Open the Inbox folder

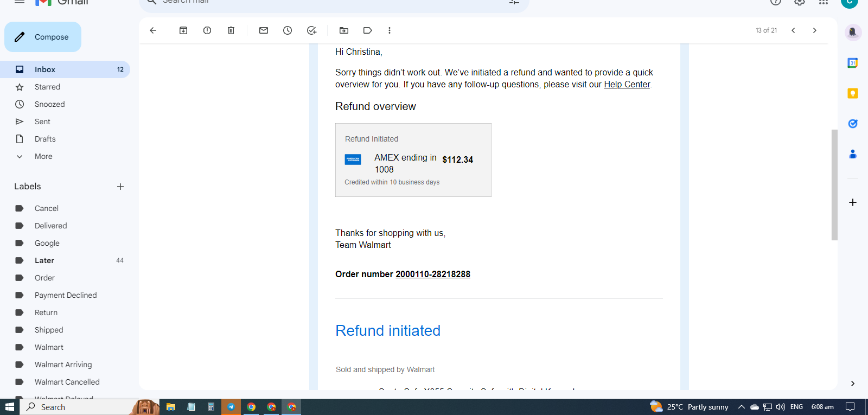tap(65, 69)
